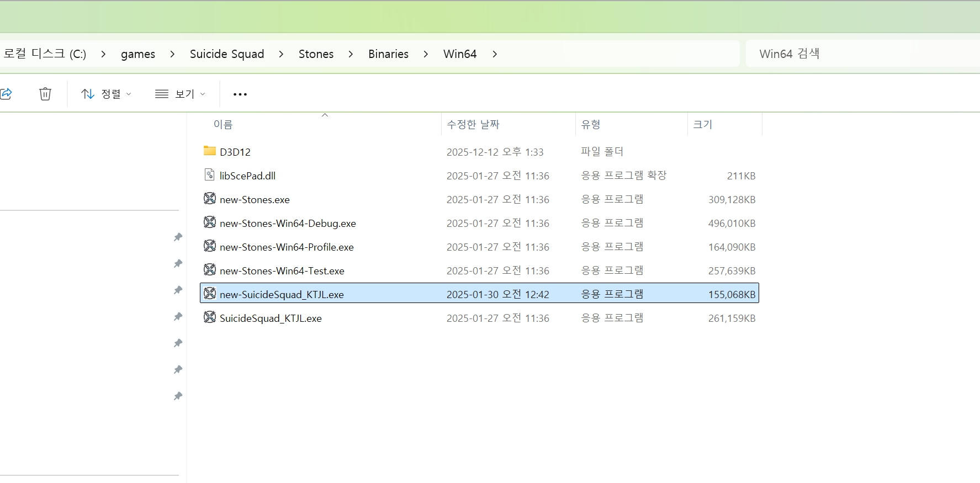Click the 164,090KB size cell
This screenshot has width=980, height=483.
732,247
